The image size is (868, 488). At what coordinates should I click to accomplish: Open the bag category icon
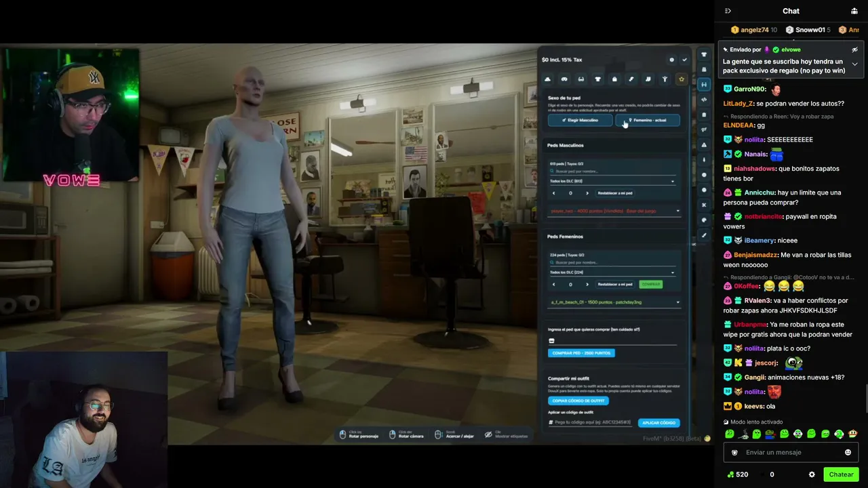(x=614, y=79)
